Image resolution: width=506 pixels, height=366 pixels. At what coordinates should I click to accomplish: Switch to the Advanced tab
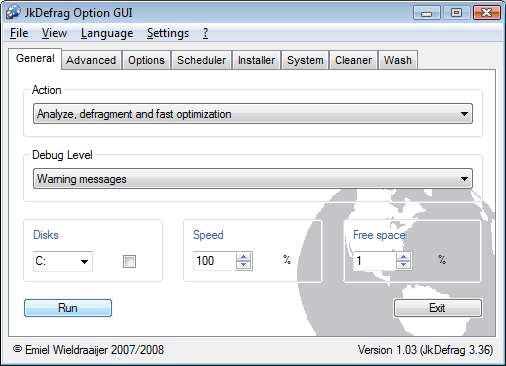tap(91, 60)
